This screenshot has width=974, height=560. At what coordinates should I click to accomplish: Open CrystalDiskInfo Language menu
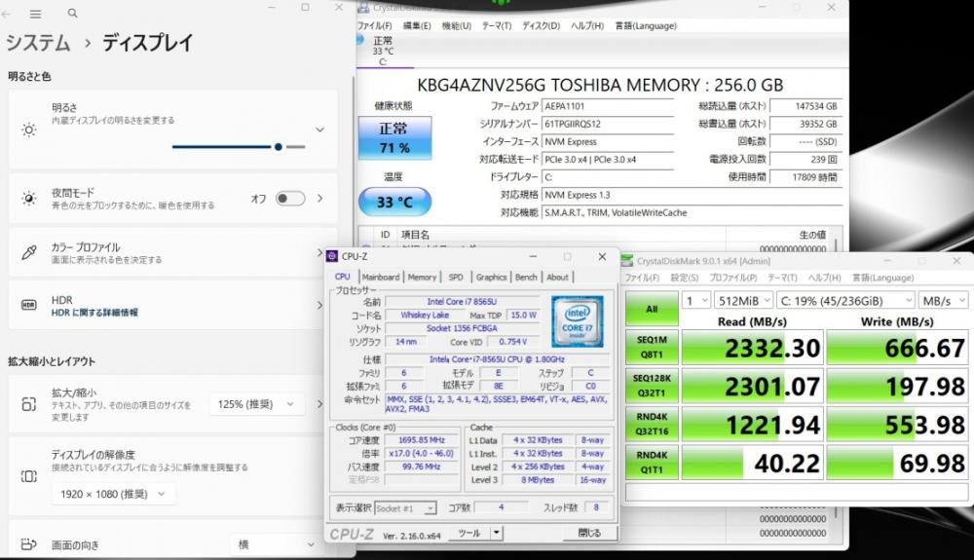coord(646,25)
